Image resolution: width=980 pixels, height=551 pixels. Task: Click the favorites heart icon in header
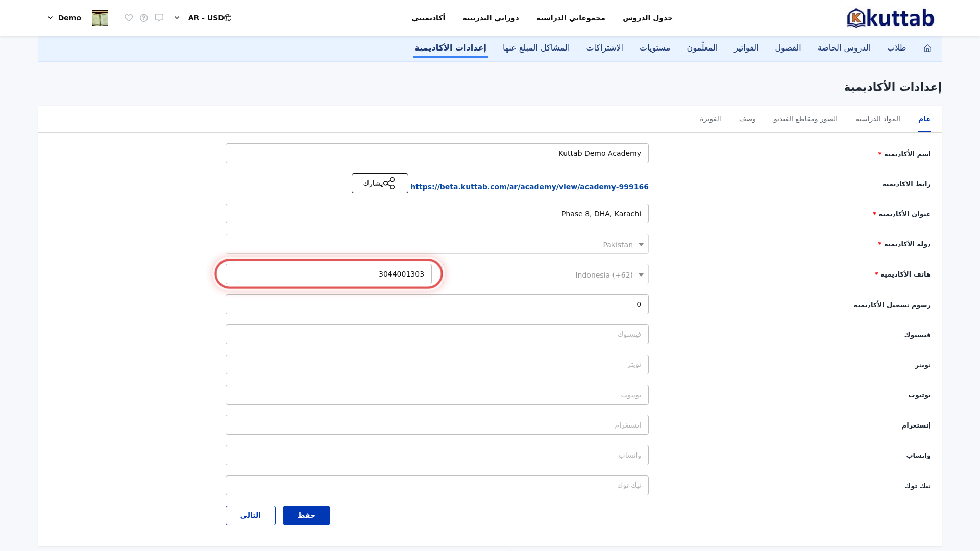click(129, 18)
